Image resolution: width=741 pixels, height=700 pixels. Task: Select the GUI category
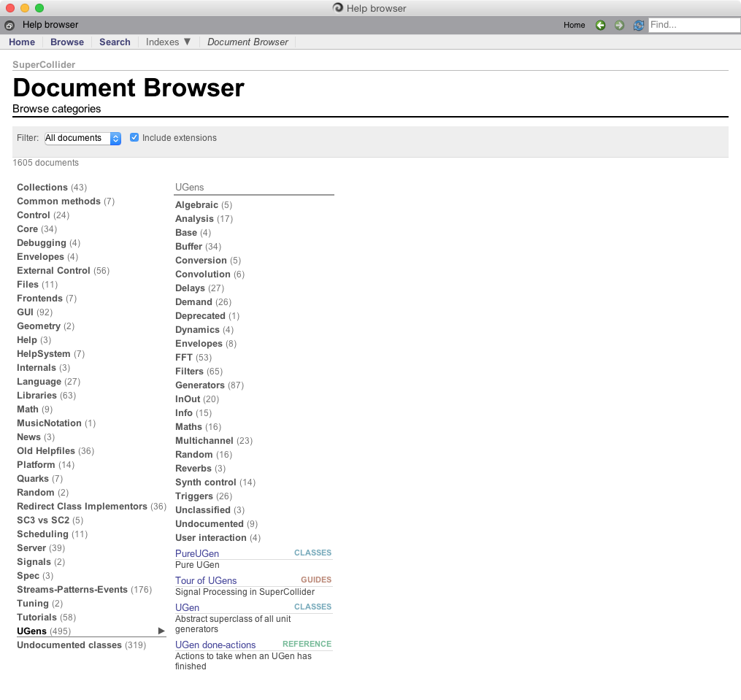point(35,312)
